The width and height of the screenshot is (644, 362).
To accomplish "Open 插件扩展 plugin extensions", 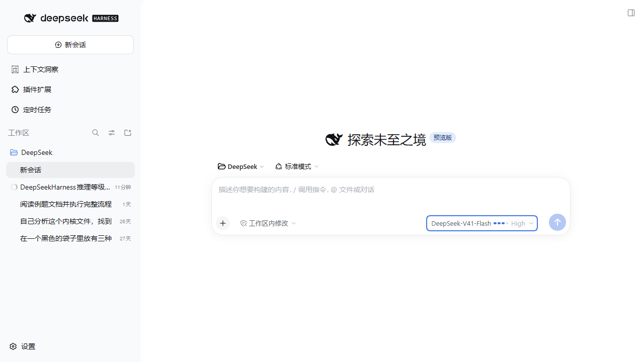I will tap(70, 89).
